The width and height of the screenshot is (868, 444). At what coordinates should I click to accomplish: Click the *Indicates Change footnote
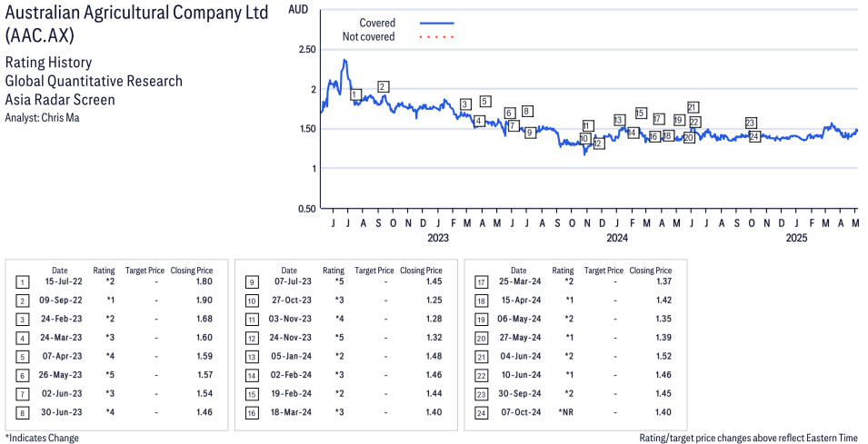click(x=42, y=438)
